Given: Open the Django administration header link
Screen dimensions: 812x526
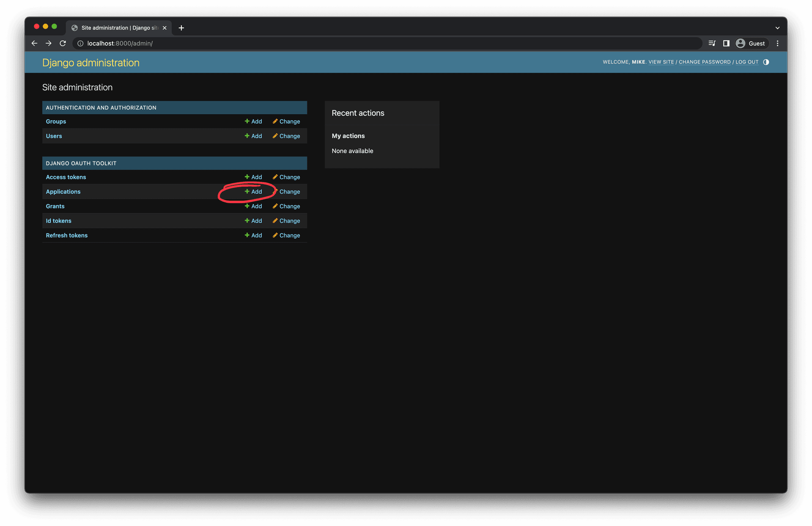Looking at the screenshot, I should click(91, 63).
